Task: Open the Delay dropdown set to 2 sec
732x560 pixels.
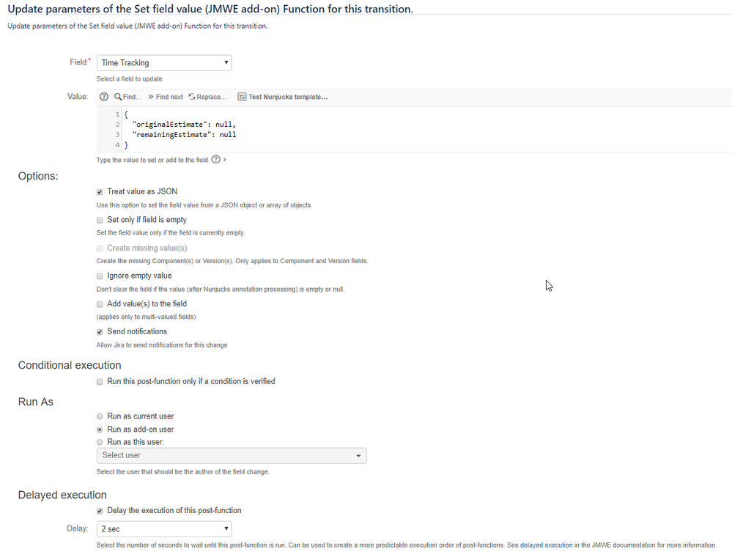Action: click(164, 528)
